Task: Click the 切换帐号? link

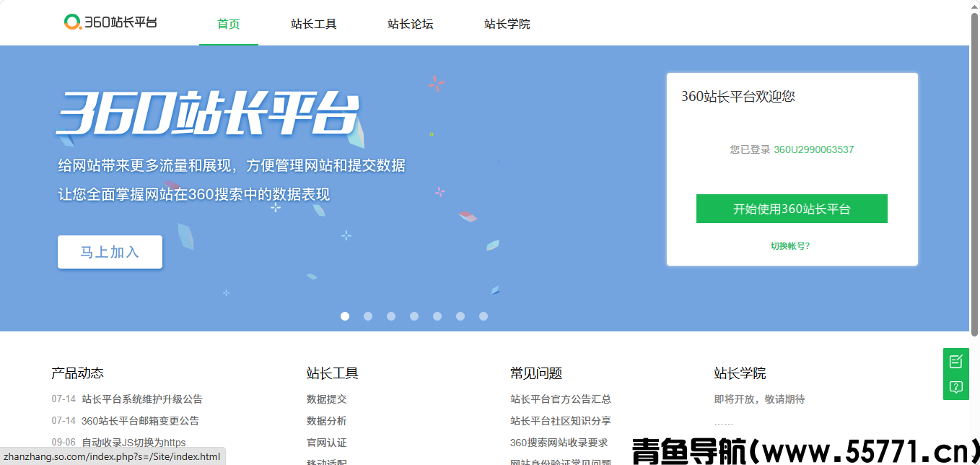Action: click(790, 245)
